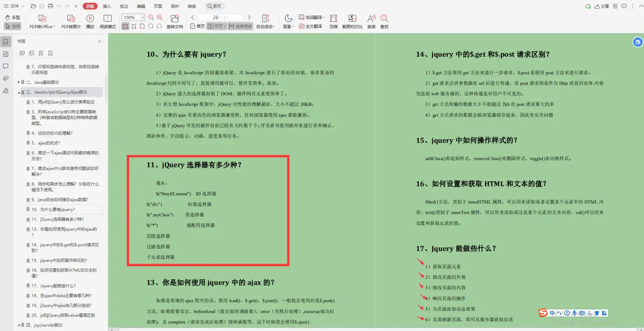
Task: Close the 书签 bookmarks panel
Action: point(100,42)
